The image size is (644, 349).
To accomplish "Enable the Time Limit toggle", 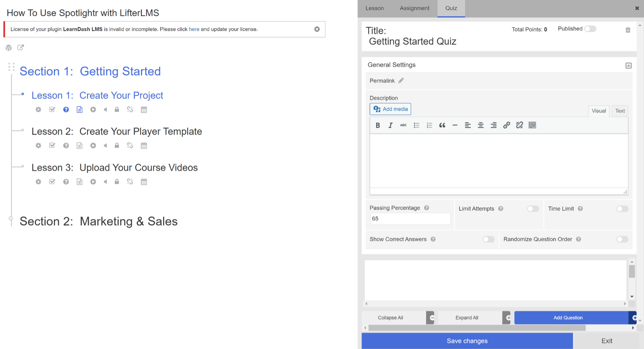I will click(622, 209).
